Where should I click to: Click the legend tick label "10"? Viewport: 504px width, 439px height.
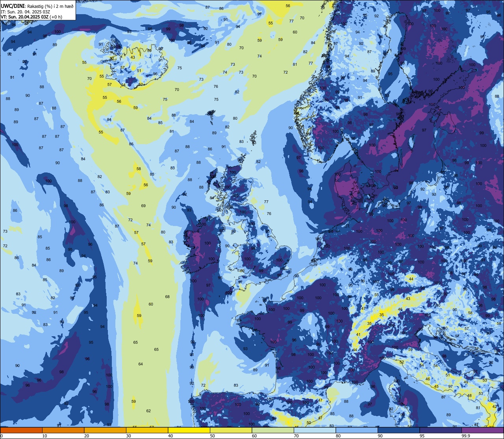click(44, 436)
